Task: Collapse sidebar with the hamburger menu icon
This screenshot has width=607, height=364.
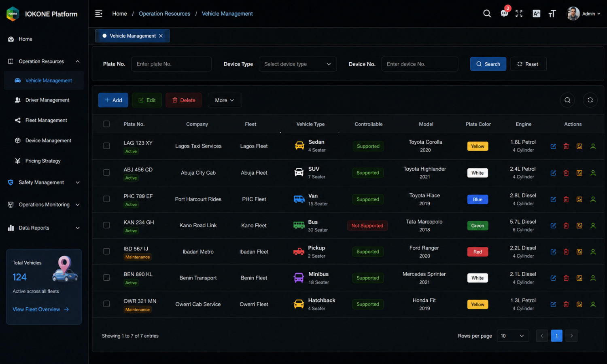Action: pyautogui.click(x=99, y=14)
